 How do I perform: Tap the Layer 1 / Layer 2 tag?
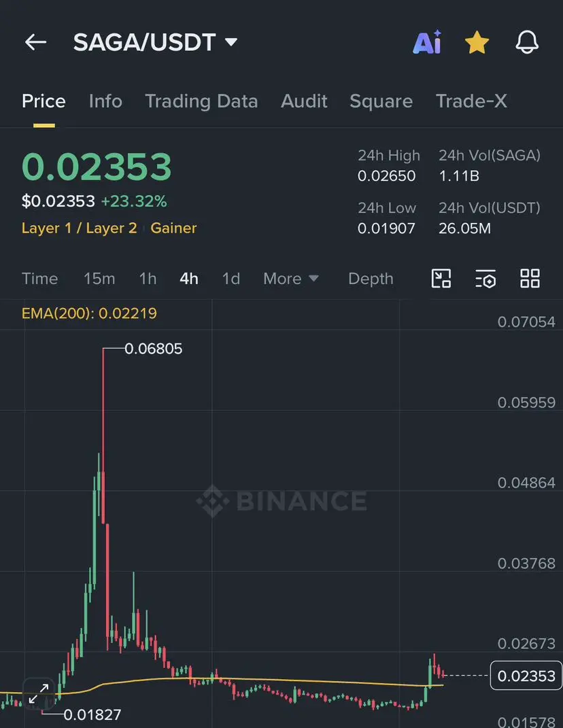(x=80, y=228)
